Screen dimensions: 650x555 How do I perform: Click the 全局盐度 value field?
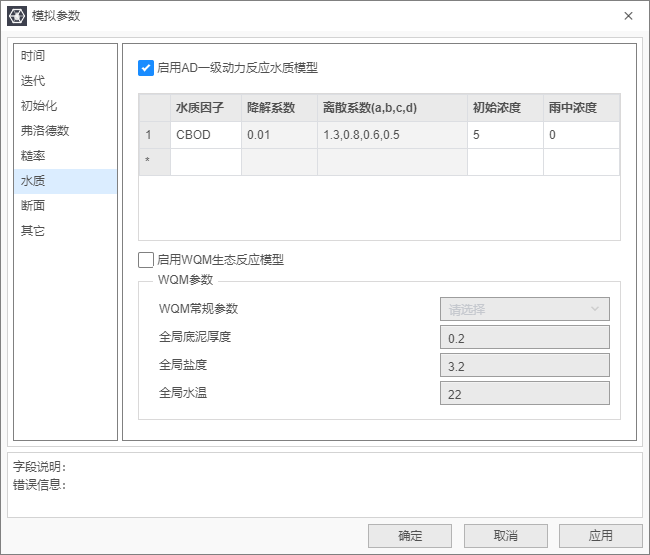tap(524, 366)
